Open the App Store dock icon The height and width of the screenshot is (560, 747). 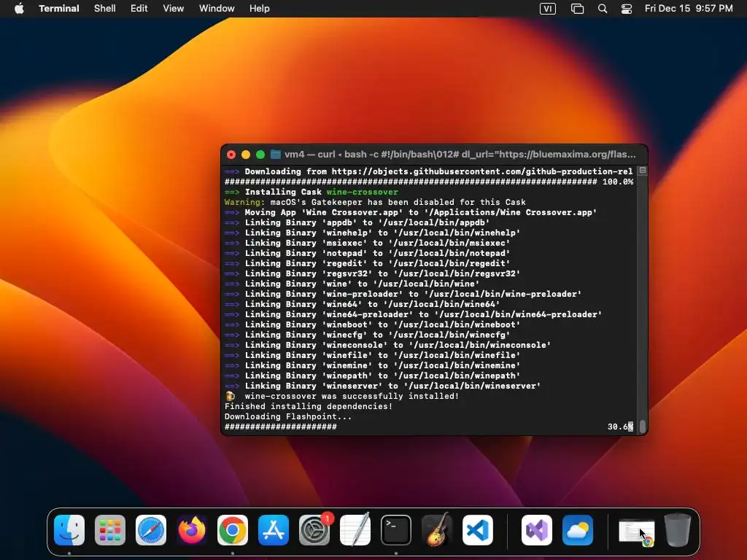click(x=274, y=530)
